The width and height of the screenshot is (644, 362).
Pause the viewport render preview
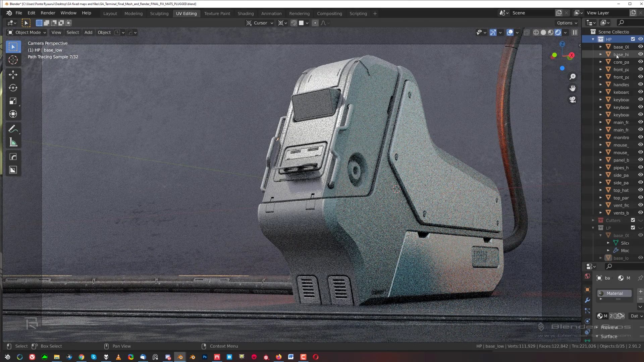[x=575, y=33]
